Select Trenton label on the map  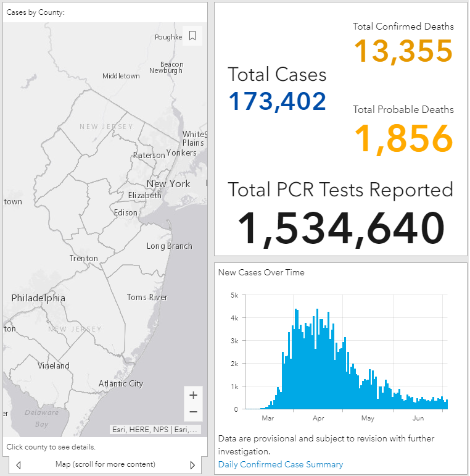pos(84,258)
